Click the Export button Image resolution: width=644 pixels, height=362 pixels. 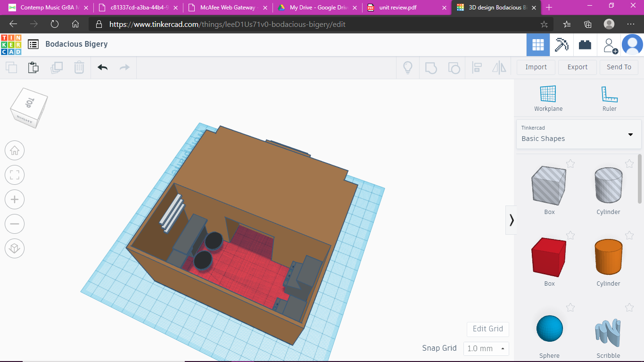point(578,67)
